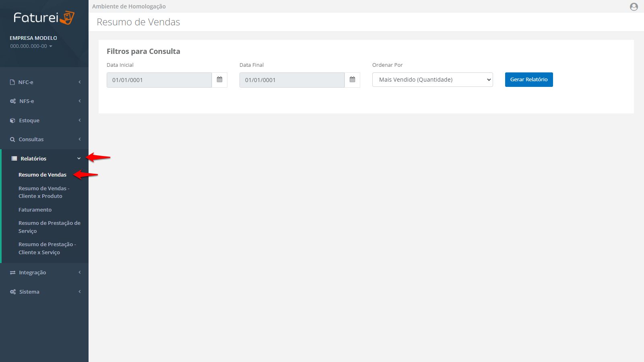This screenshot has height=362, width=644.
Task: Click the Faturei logo
Action: pos(44,18)
